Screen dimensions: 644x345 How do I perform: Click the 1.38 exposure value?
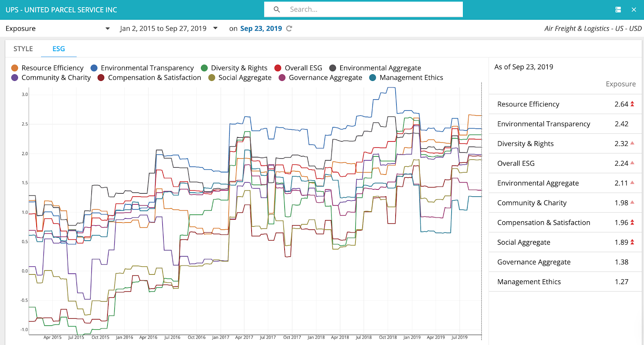pyautogui.click(x=621, y=262)
